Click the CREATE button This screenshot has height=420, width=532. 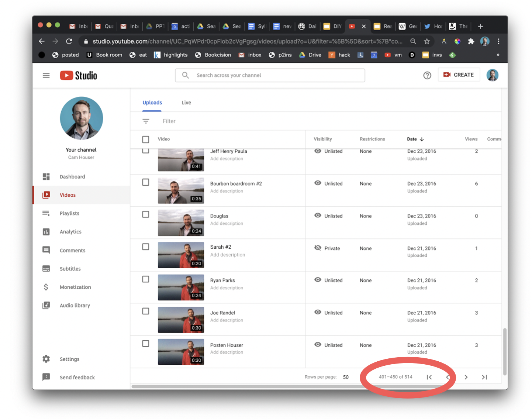(x=459, y=75)
